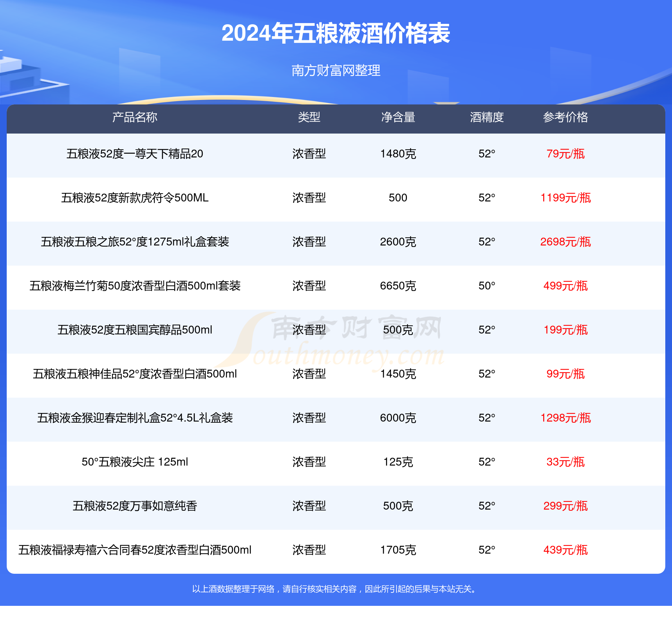Click the 1705克 net content cell
This screenshot has height=623, width=672.
point(398,550)
